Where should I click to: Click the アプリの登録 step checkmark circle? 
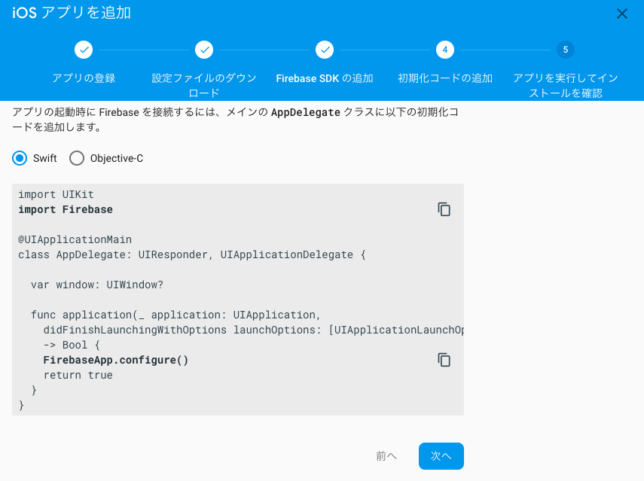(x=83, y=50)
